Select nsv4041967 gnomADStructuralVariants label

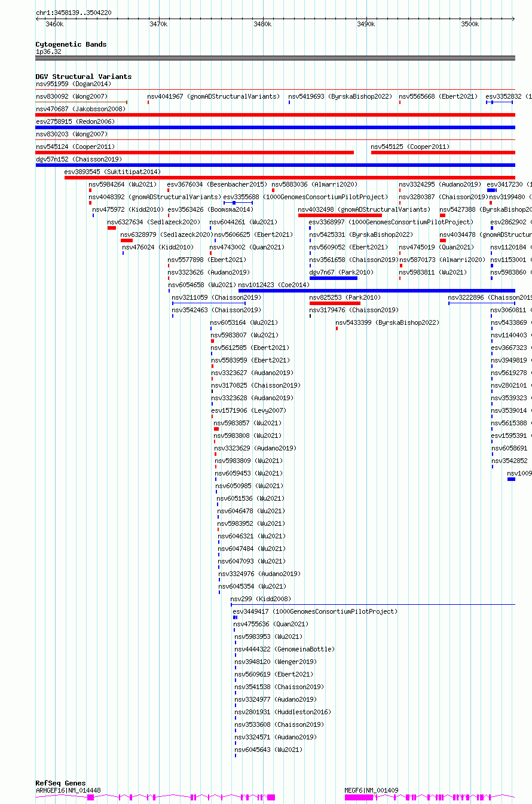coord(213,96)
